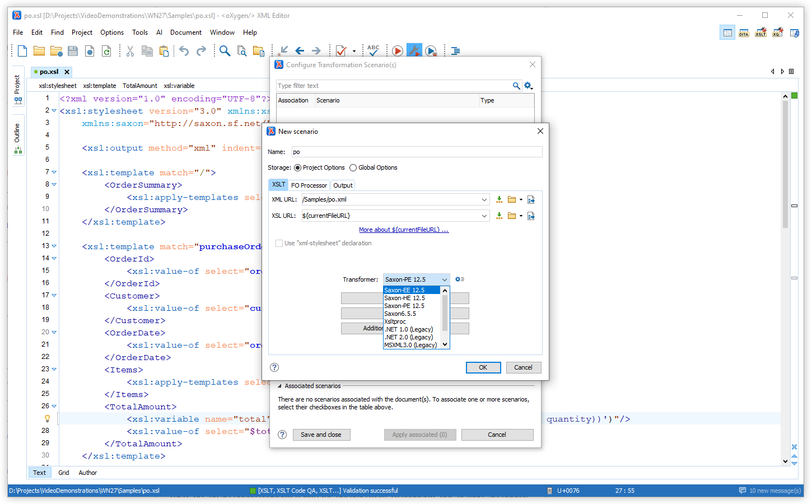Switch to the Output tab
Viewport: 812px width, 504px height.
point(343,185)
